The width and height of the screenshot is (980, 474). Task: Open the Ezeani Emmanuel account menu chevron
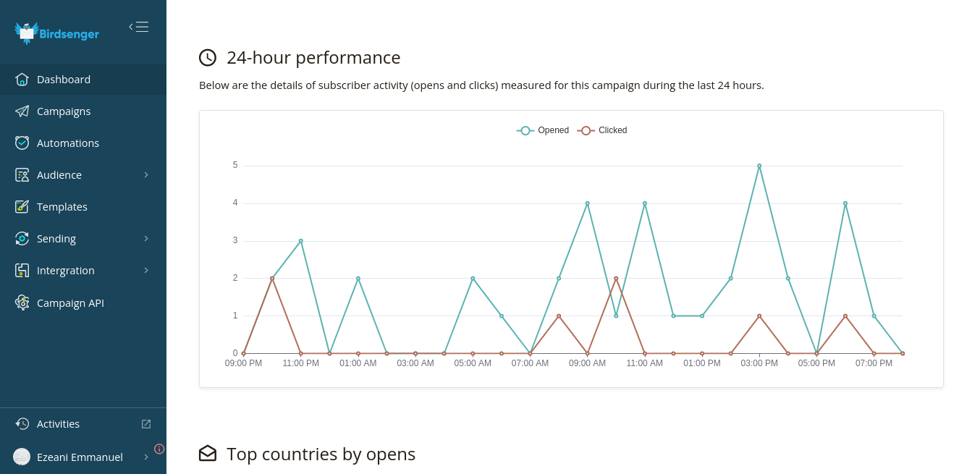coord(146,457)
